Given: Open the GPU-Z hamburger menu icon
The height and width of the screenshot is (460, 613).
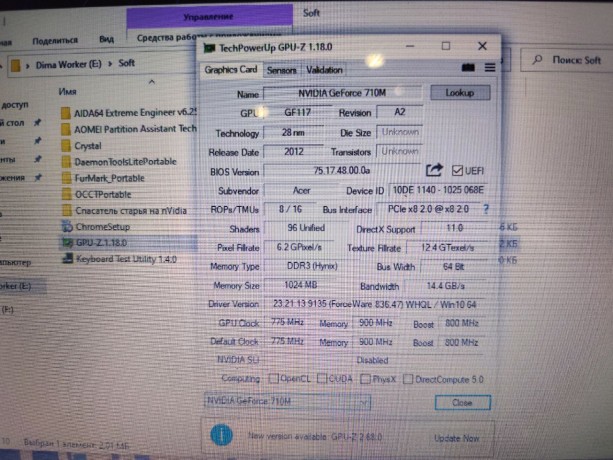Looking at the screenshot, I should 490,68.
